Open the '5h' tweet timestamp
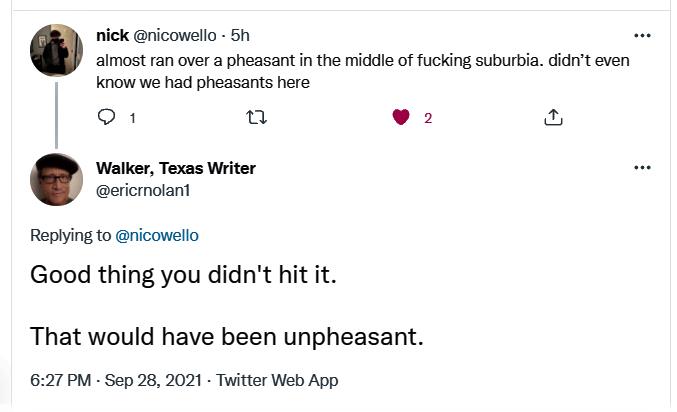Viewport: 677px width, 412px height. point(240,36)
